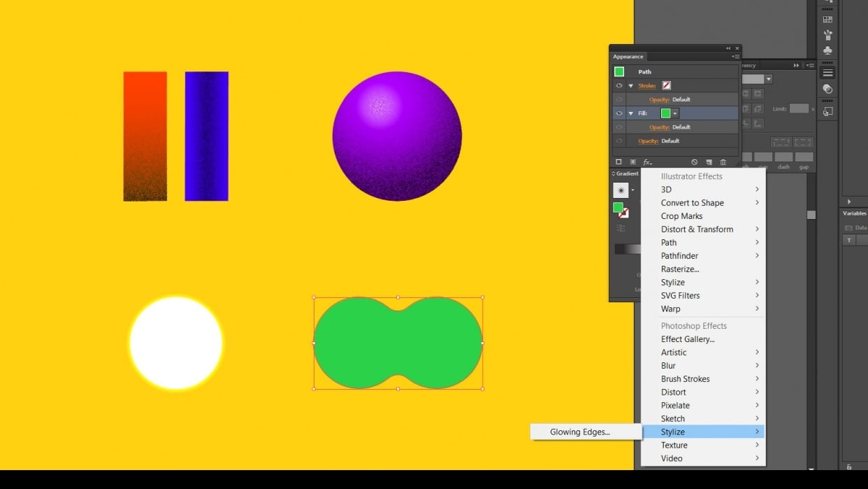868x489 pixels.
Task: Click the Delete Selected Item trash icon
Action: tap(723, 162)
